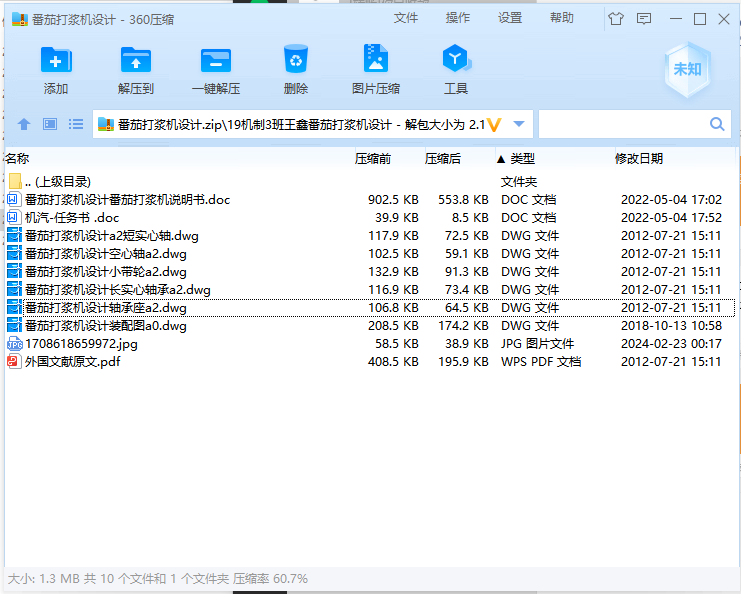Select 机汽-任务书 .doc file name

[72, 218]
